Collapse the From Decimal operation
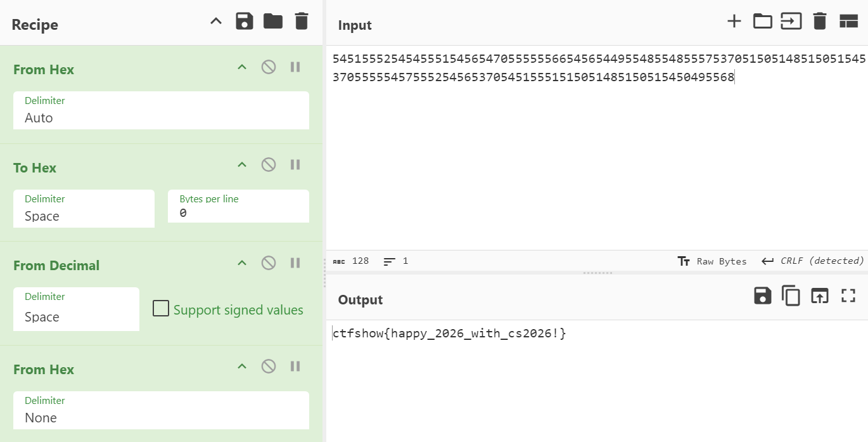The image size is (868, 442). tap(241, 263)
